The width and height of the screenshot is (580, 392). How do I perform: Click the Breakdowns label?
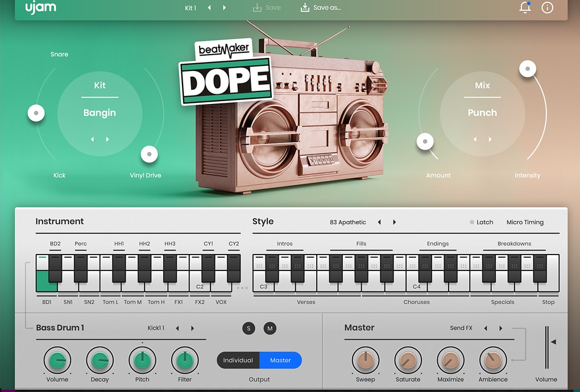[x=514, y=244]
